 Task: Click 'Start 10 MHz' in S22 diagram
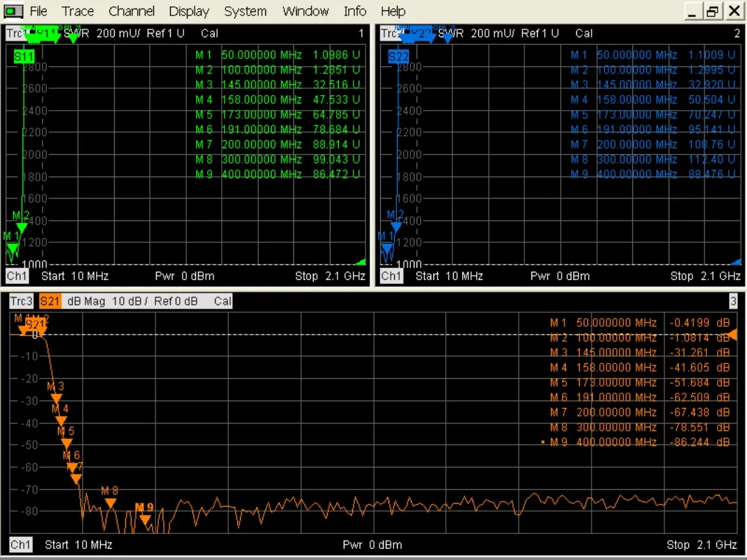click(449, 276)
